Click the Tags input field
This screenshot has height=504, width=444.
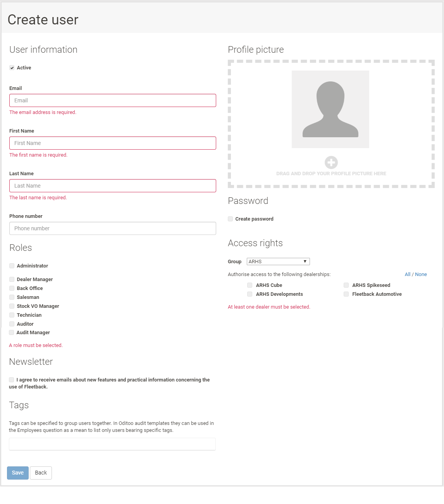(112, 444)
